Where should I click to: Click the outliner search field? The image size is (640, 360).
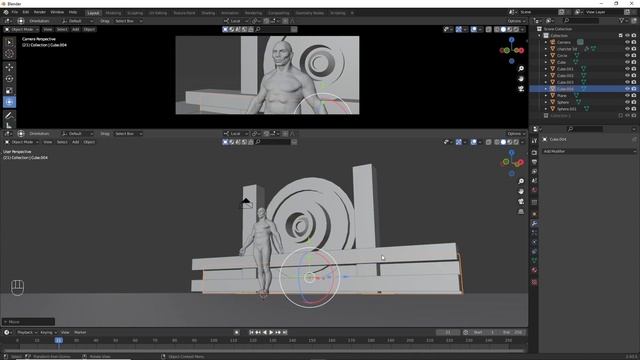click(581, 20)
